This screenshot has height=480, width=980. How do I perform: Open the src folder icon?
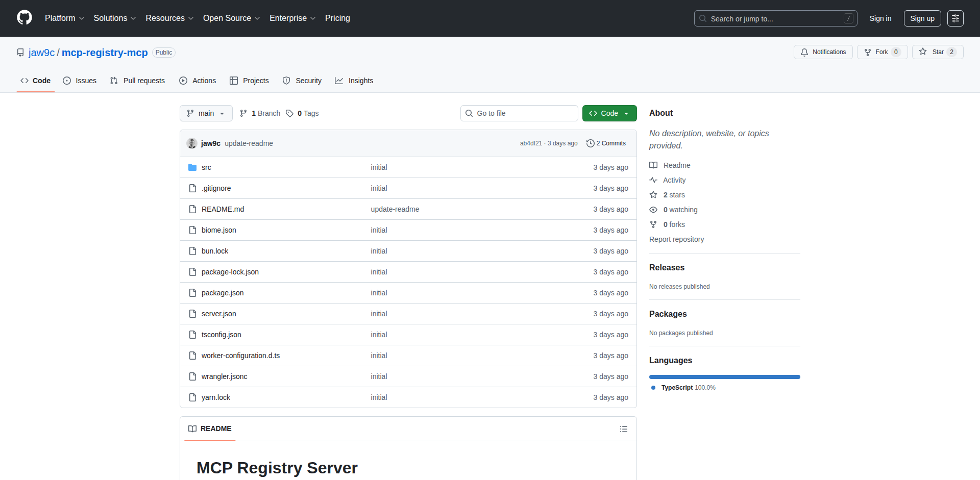(x=192, y=167)
